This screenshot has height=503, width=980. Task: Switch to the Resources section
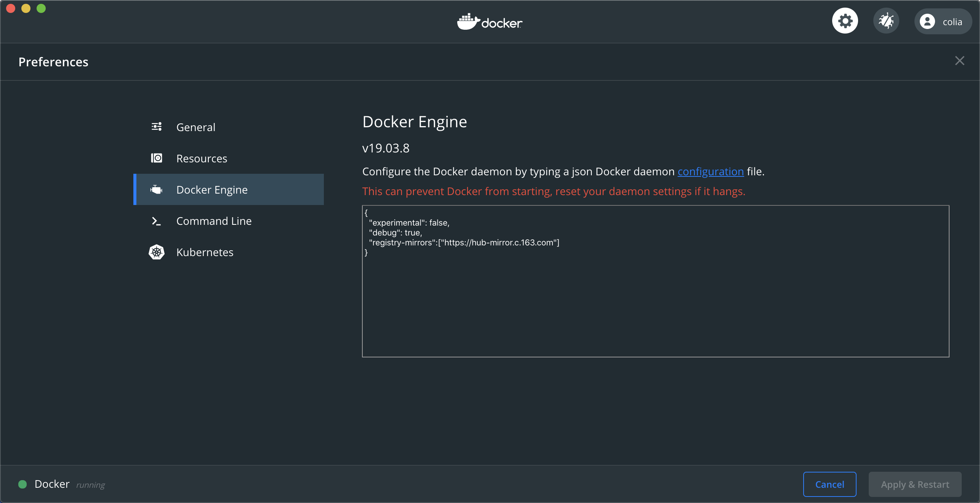(x=202, y=159)
